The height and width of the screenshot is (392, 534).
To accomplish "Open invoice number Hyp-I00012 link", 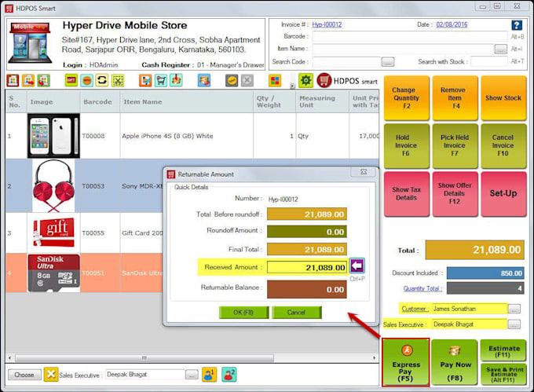I will point(327,24).
